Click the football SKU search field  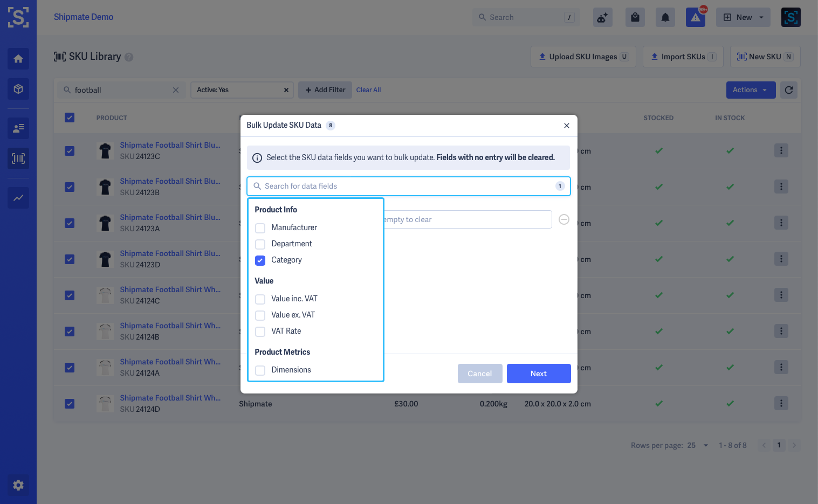(122, 90)
